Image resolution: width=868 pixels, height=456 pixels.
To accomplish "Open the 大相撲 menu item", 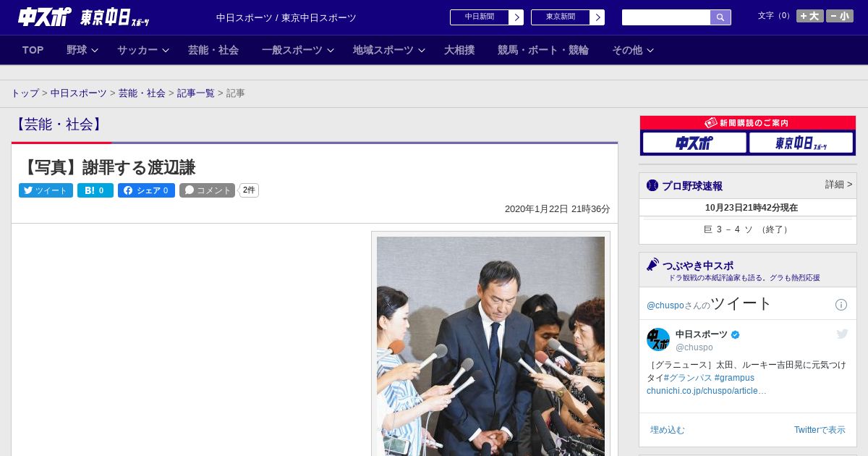I will [x=459, y=50].
